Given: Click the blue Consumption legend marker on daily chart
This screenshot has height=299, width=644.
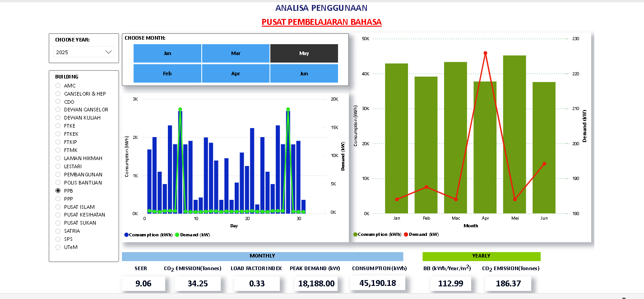Looking at the screenshot, I should coord(126,235).
